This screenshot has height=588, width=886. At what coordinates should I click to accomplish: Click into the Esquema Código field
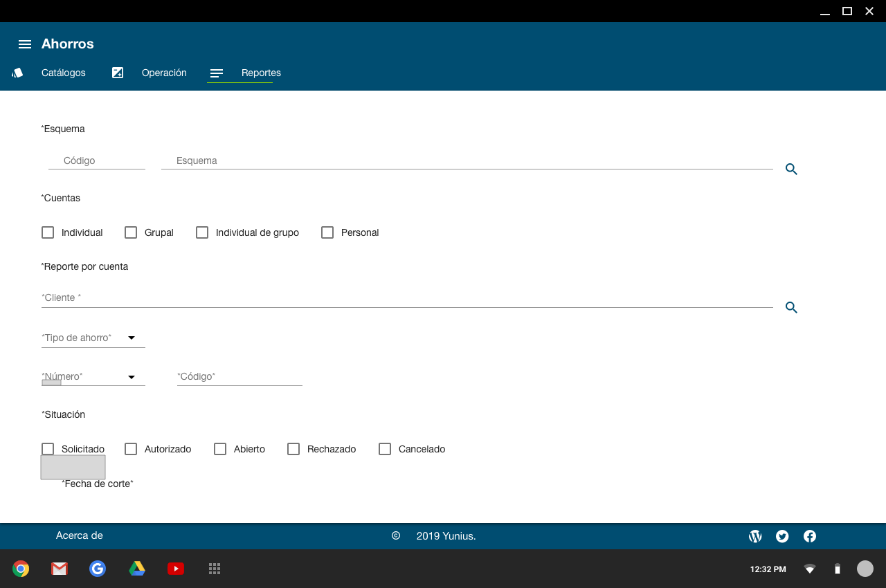point(97,160)
